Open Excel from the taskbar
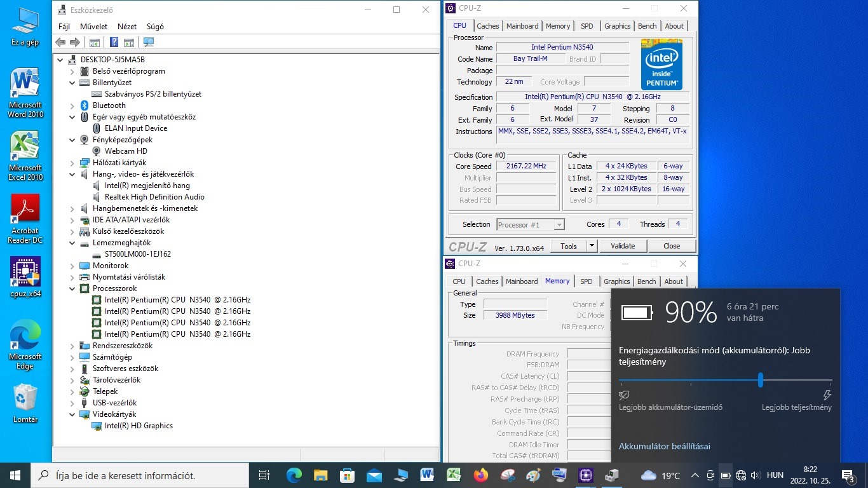This screenshot has width=868, height=488. tap(454, 475)
